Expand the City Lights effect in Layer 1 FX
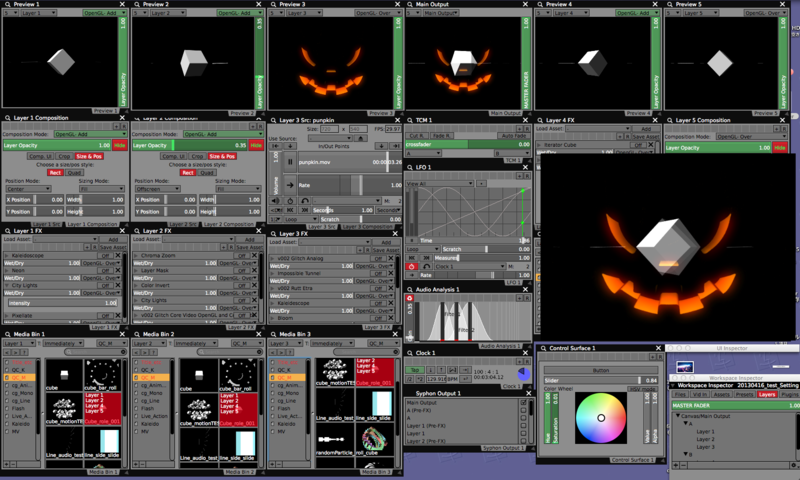800x480 pixels. click(x=7, y=285)
